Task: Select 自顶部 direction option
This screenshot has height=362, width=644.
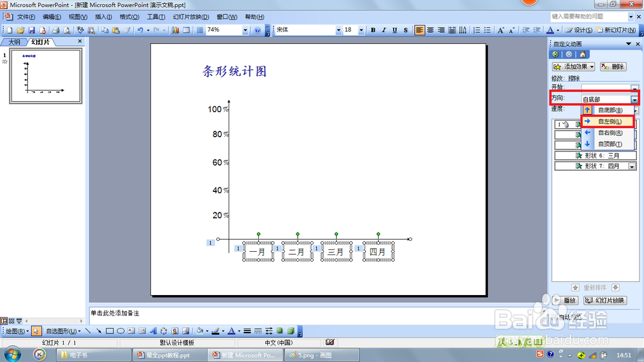Action: click(x=608, y=144)
